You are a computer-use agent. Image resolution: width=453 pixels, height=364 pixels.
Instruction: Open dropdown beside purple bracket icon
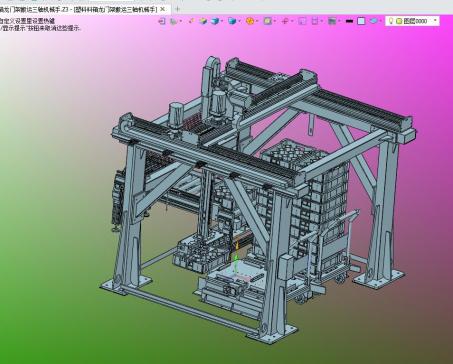click(x=322, y=21)
